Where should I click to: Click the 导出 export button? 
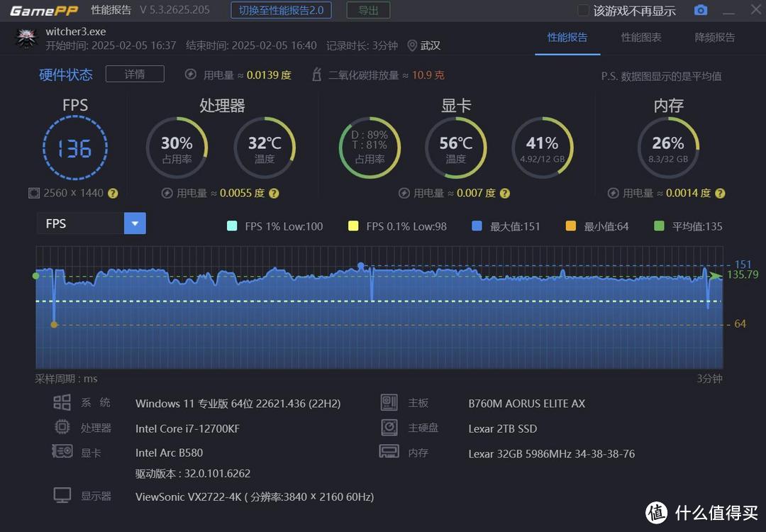click(368, 10)
